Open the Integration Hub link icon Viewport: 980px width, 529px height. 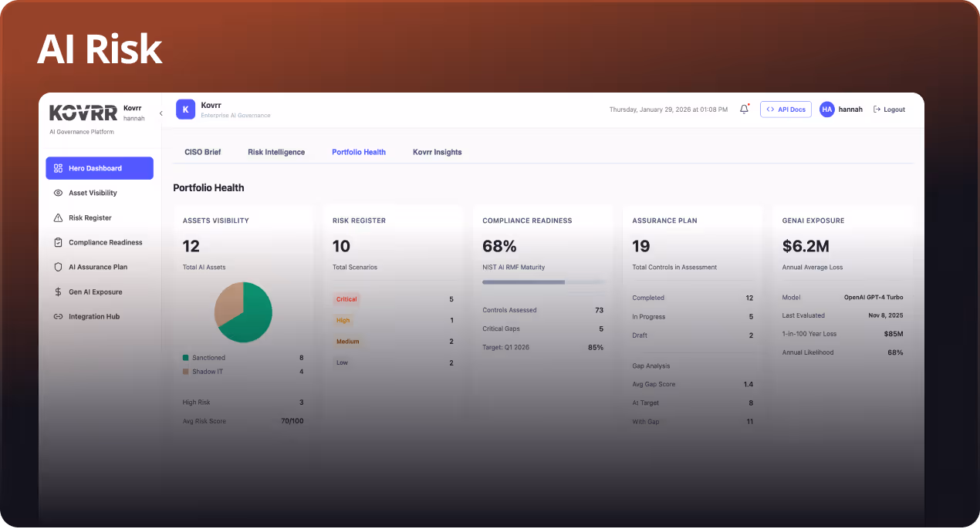[x=57, y=316]
